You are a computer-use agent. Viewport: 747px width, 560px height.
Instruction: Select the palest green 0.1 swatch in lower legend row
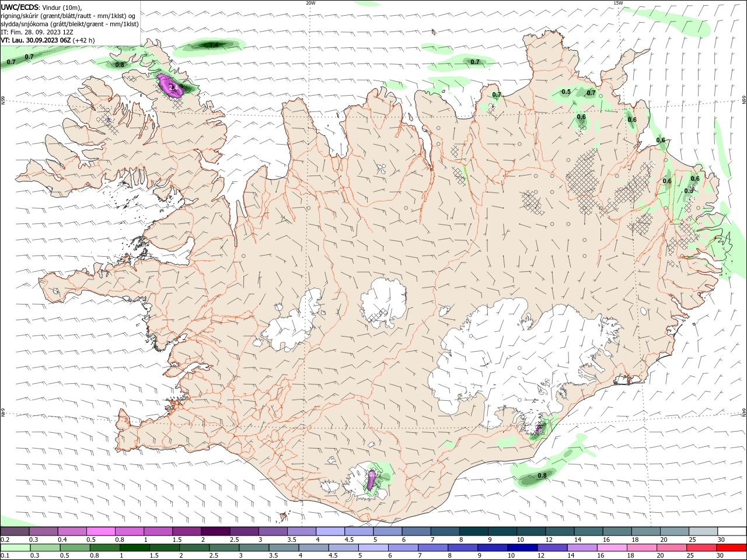tap(15, 548)
